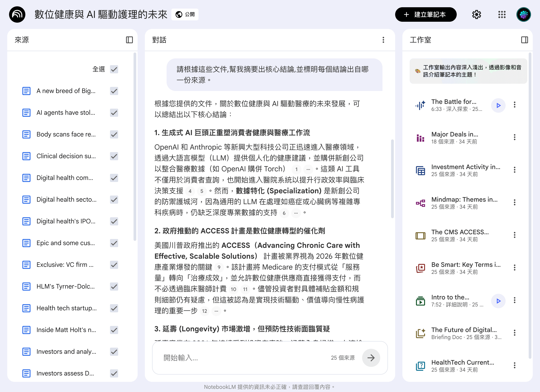
Task: Uncheck the Digital health's IPO source
Action: tap(114, 221)
